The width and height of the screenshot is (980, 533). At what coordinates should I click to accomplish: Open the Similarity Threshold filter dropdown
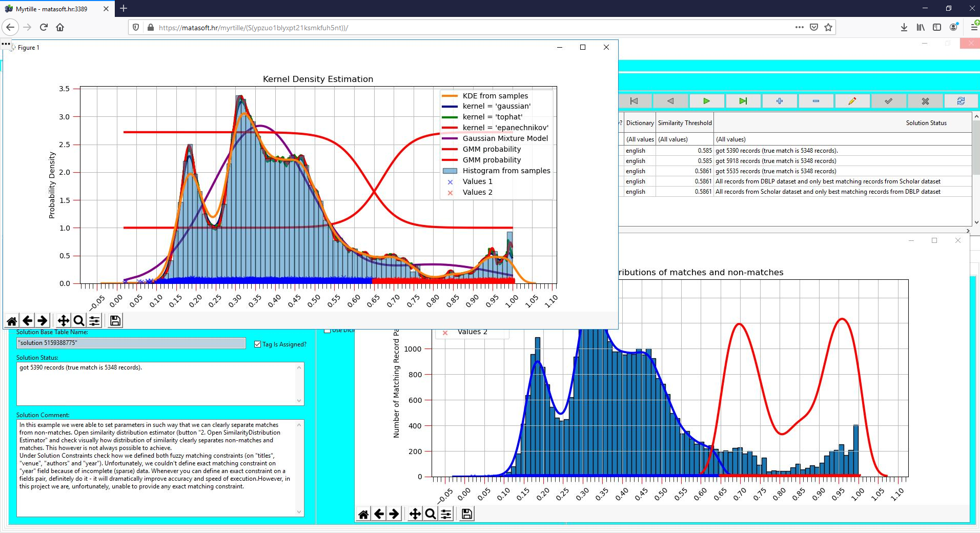[x=685, y=139]
